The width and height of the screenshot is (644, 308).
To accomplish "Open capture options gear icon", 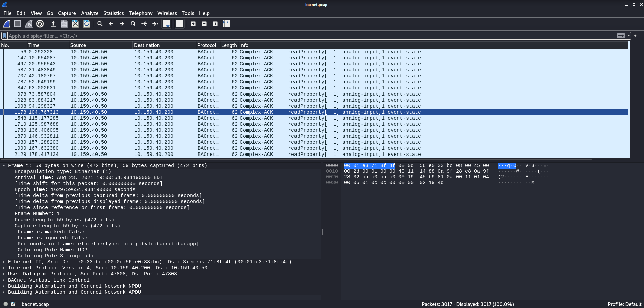I will tap(40, 24).
